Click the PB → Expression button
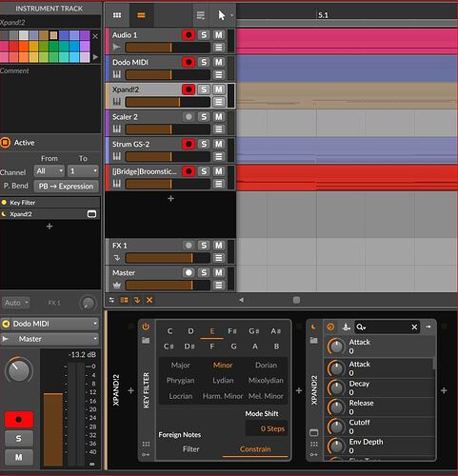Screen dimensions: 458x476 pos(66,187)
